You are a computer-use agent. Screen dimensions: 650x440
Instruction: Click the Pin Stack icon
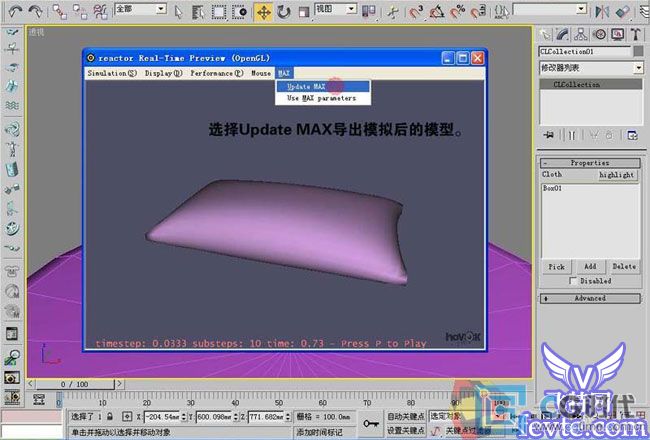(549, 135)
